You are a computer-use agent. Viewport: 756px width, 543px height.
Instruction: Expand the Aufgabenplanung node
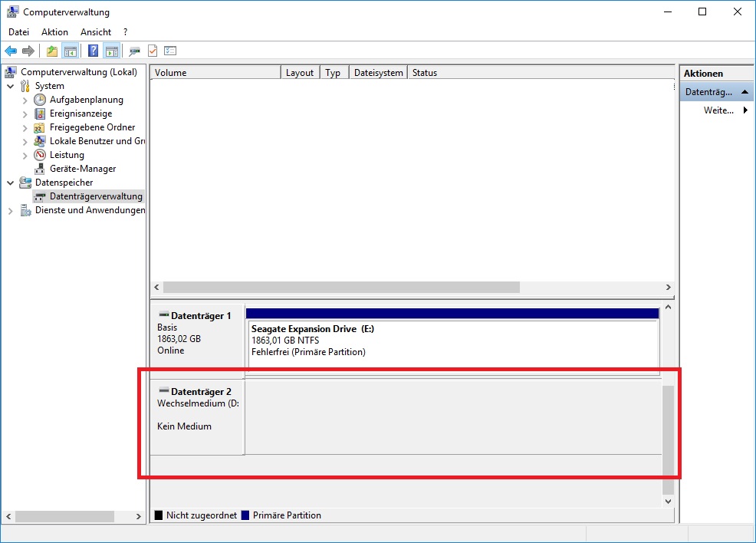click(25, 100)
